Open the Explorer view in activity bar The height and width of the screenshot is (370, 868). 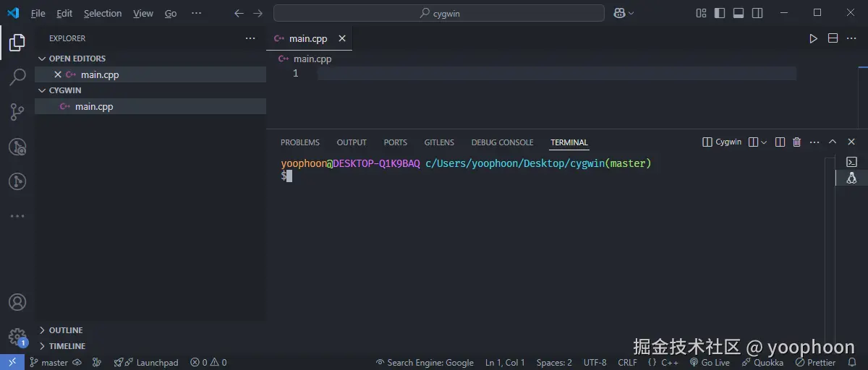[x=17, y=43]
